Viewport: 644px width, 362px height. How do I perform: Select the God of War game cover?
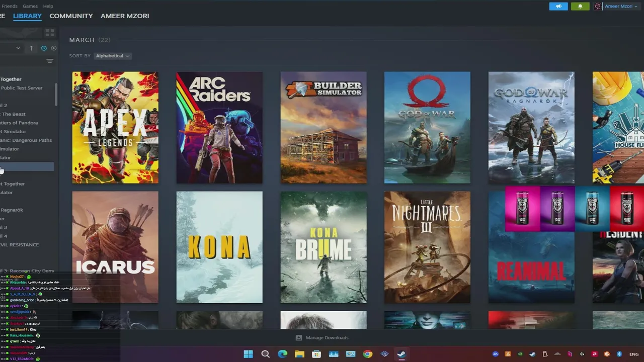tap(427, 128)
